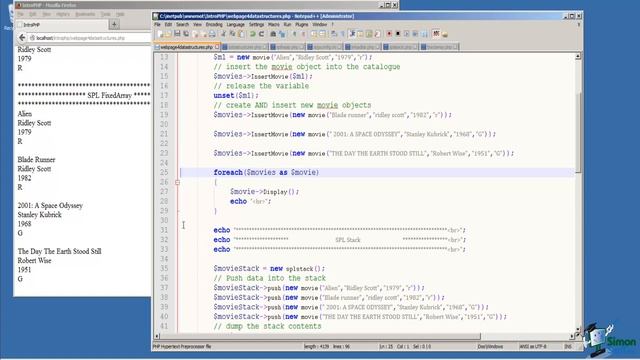Toggle synchronize horizontal scrolling icon
Image resolution: width=640 pixels, height=360 pixels.
(322, 34)
